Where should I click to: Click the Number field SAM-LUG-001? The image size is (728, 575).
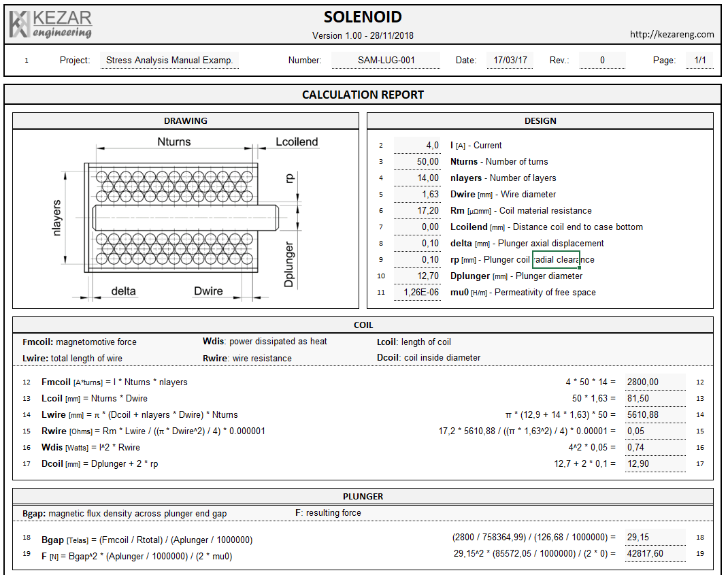[x=386, y=61]
